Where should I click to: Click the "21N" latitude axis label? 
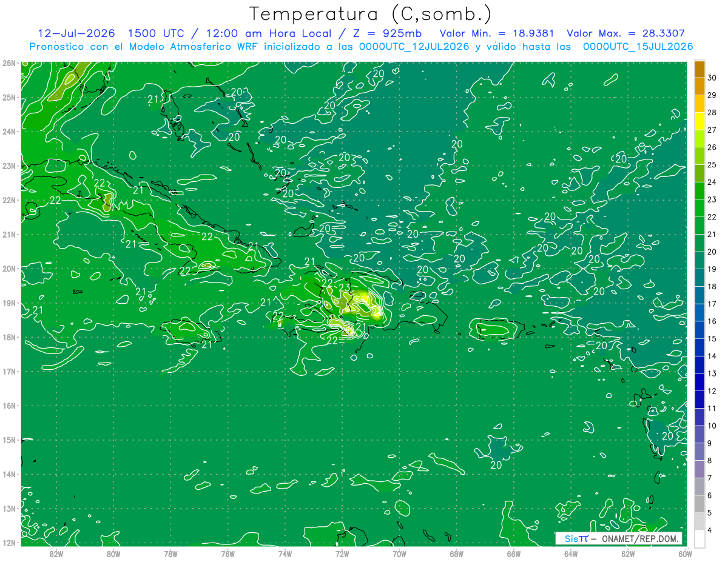(x=8, y=235)
